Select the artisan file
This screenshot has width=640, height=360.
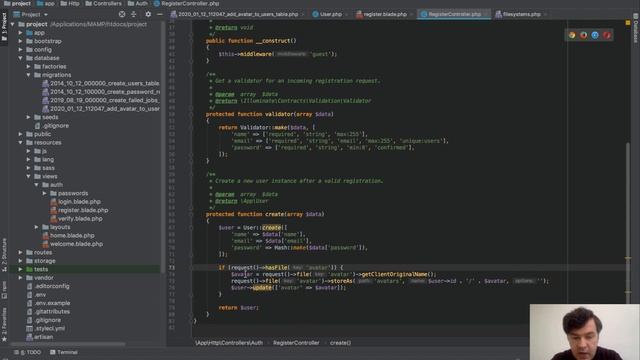click(40, 337)
